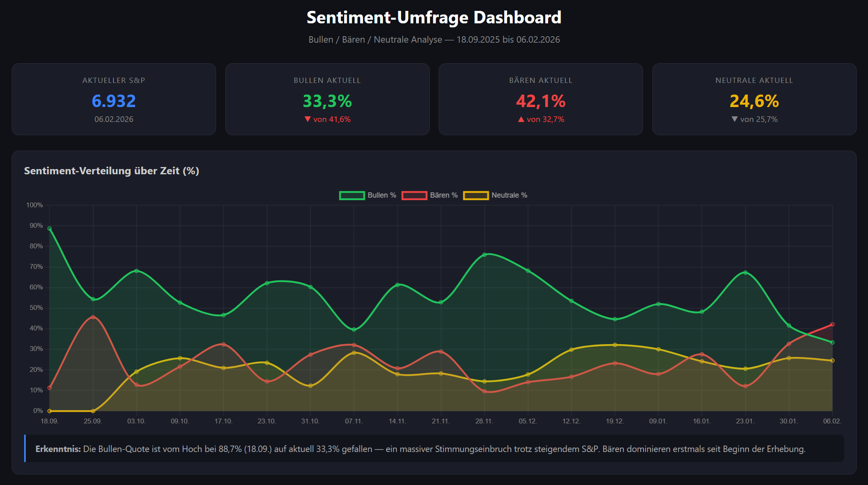Viewport: 868px width, 485px height.
Task: Click the red down triangle under Bullen Aktuell
Action: click(x=308, y=119)
